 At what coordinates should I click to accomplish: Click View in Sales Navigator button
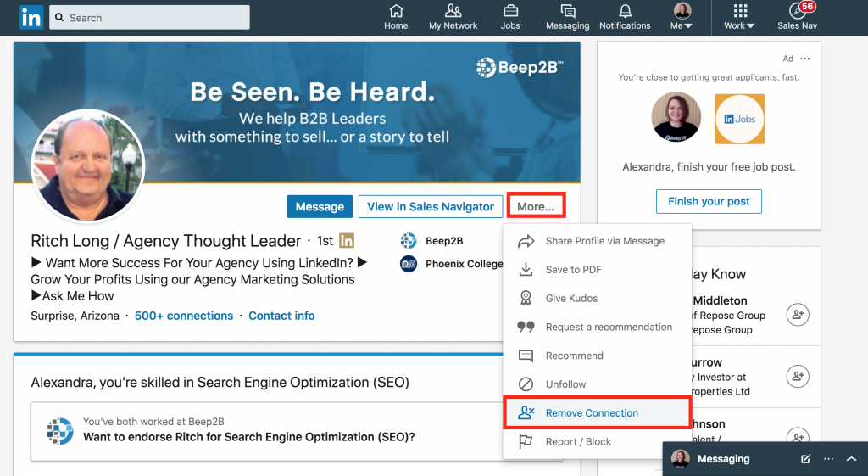431,207
